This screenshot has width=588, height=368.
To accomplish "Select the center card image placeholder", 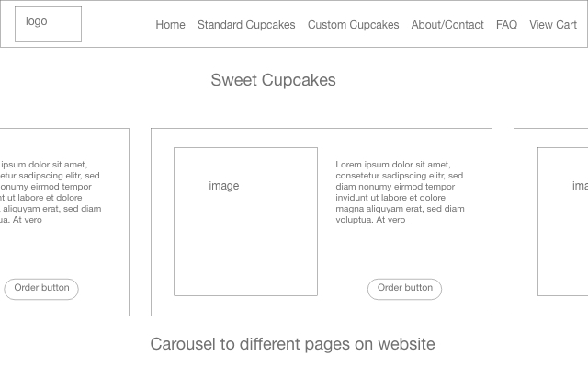I will [x=245, y=222].
